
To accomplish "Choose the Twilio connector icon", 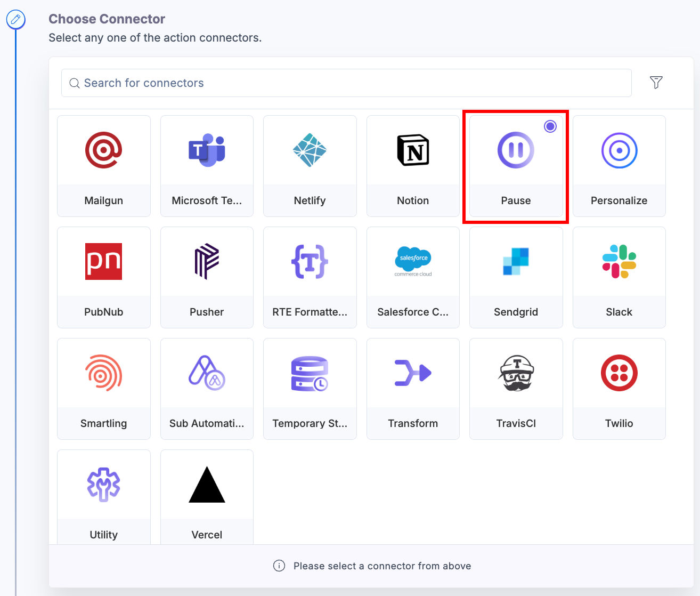I will 619,373.
